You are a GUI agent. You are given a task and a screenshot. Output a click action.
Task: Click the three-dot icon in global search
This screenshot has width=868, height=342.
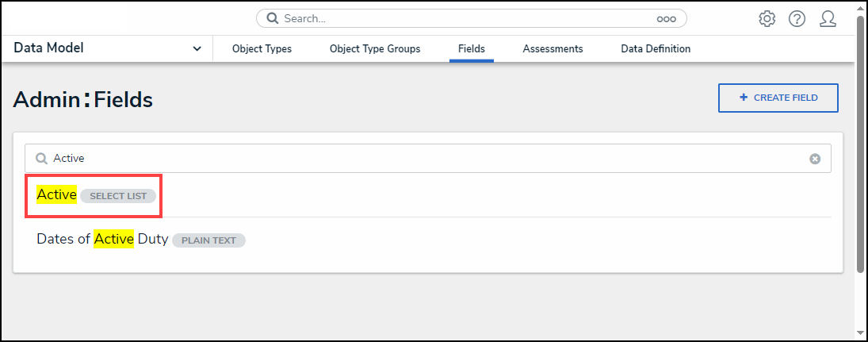click(x=666, y=18)
